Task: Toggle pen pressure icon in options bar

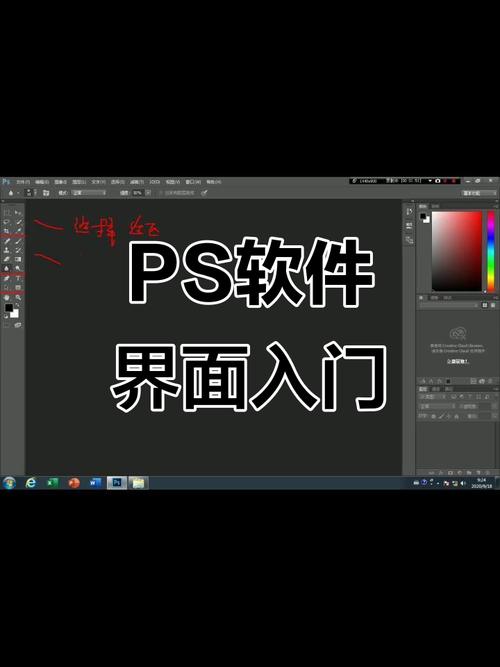Action: 204,193
